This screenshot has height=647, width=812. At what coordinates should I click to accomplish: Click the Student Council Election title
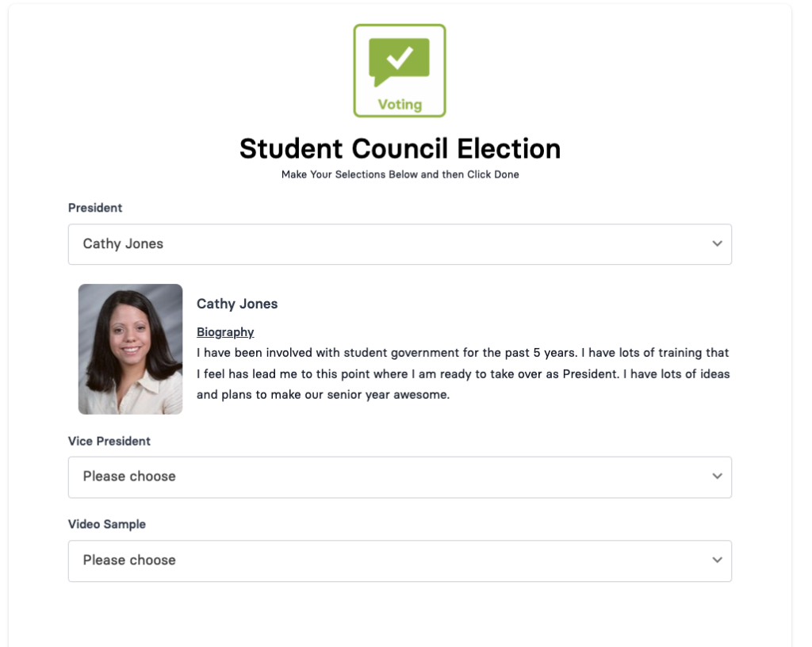(x=399, y=148)
